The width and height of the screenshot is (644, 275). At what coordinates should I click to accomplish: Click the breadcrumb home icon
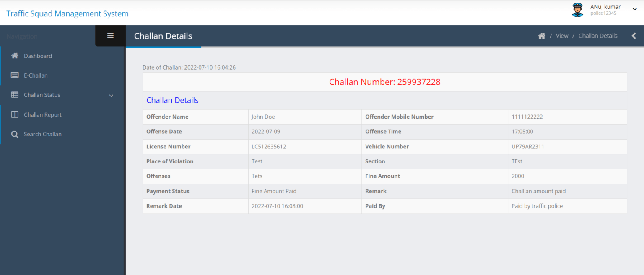click(542, 36)
